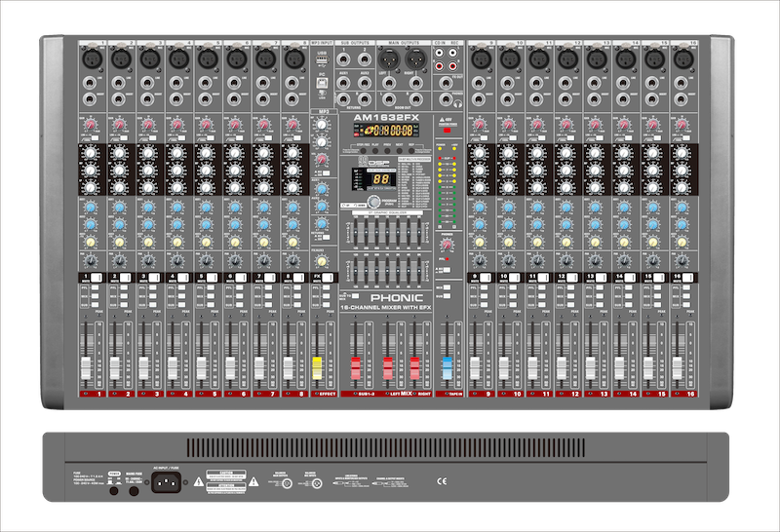Screen dimensions: 780x532
Task: Toggle the channel 2 low-cut switch
Action: [124, 137]
